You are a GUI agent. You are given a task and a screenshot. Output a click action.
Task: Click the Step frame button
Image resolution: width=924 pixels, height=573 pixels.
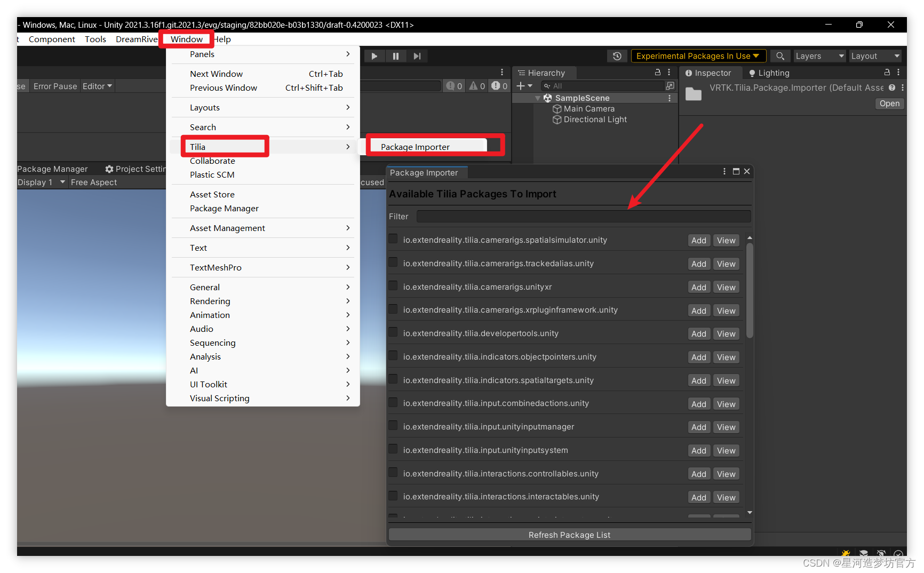[x=417, y=56]
